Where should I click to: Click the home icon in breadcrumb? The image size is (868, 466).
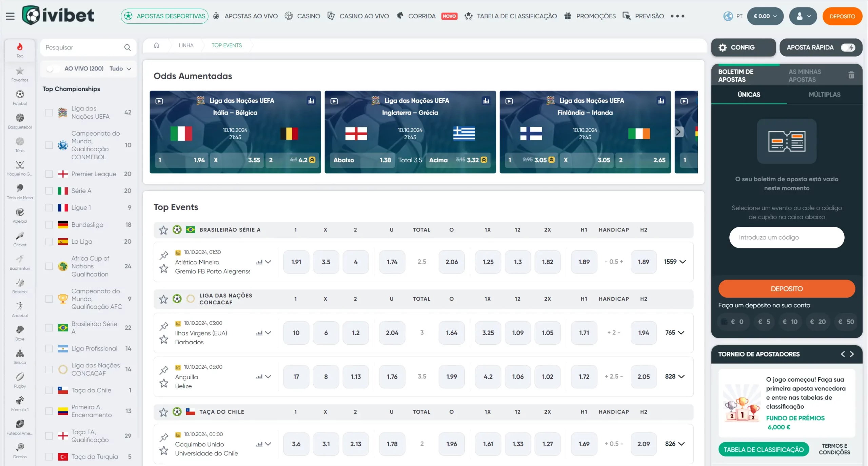click(x=156, y=45)
